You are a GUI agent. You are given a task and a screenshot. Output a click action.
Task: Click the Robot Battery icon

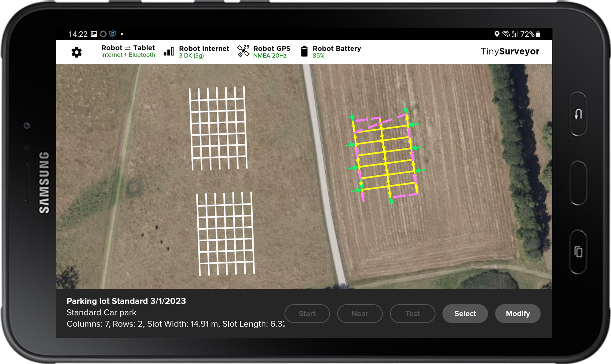pos(304,52)
